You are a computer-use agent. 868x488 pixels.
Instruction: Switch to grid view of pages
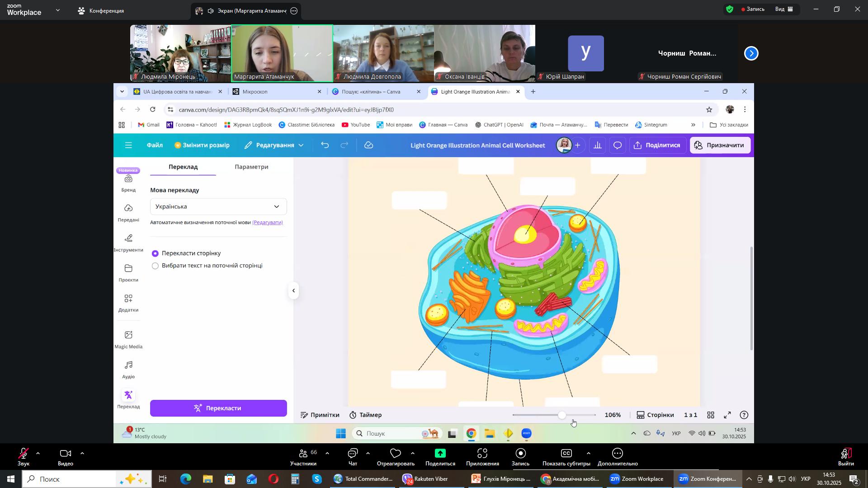pos(711,415)
